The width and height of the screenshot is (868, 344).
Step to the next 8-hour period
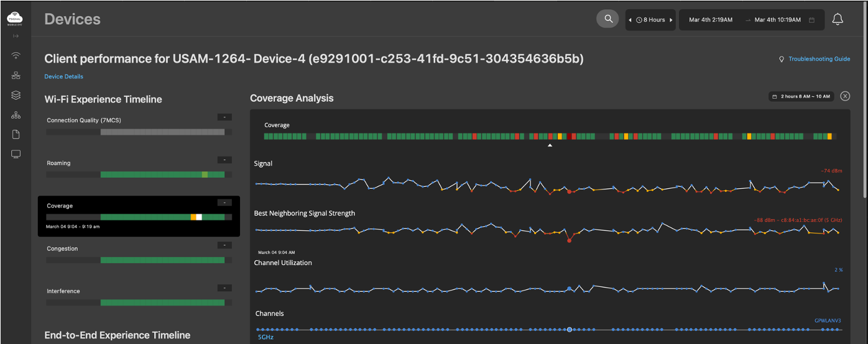coord(671,20)
